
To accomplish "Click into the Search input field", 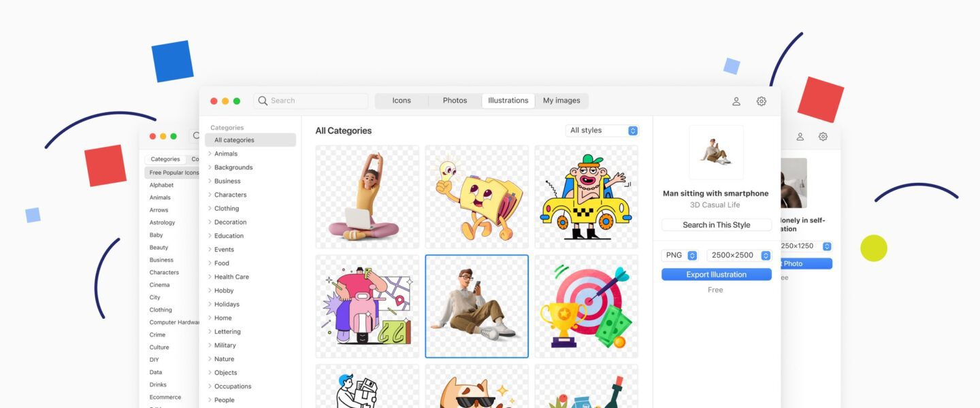I will [316, 101].
